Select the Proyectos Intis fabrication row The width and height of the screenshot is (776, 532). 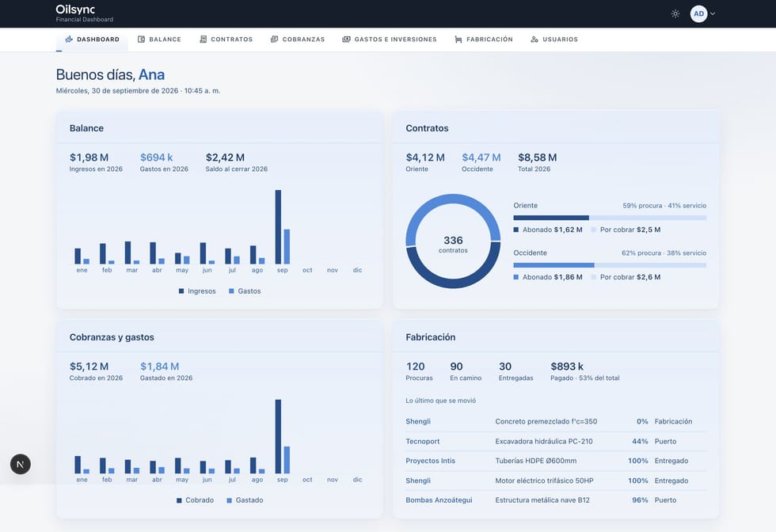click(x=556, y=461)
